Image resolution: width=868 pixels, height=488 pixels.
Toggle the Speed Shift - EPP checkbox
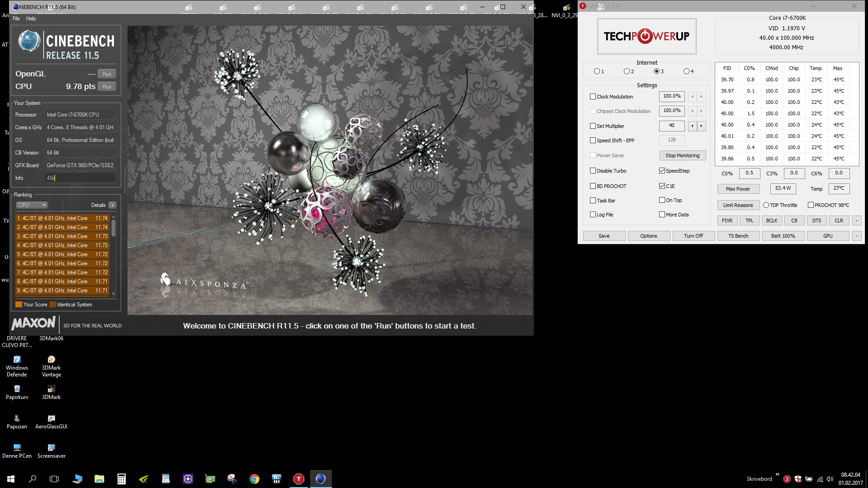[x=593, y=141]
